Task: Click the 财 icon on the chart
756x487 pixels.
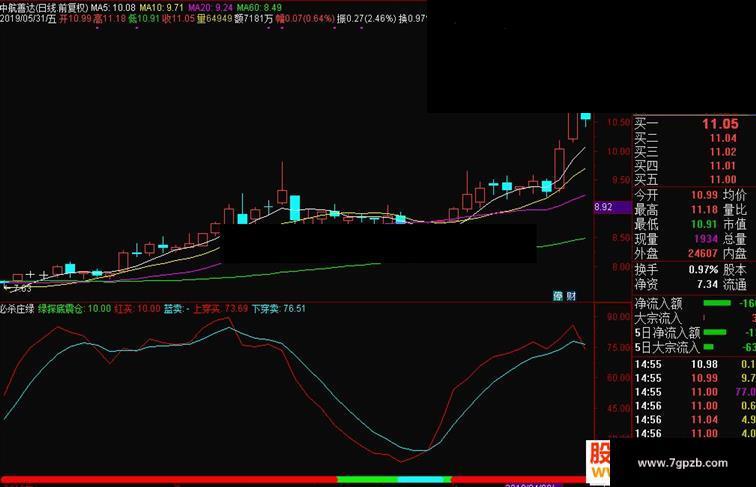Action: click(x=571, y=296)
